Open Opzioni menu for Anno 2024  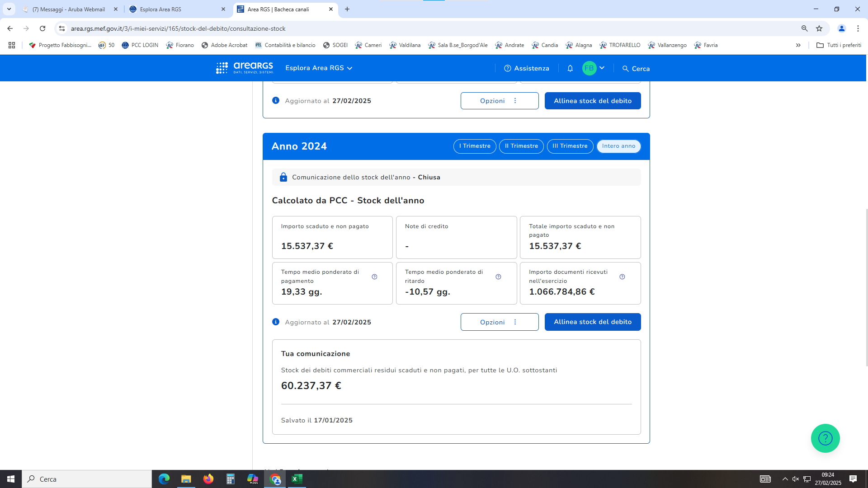click(x=499, y=322)
